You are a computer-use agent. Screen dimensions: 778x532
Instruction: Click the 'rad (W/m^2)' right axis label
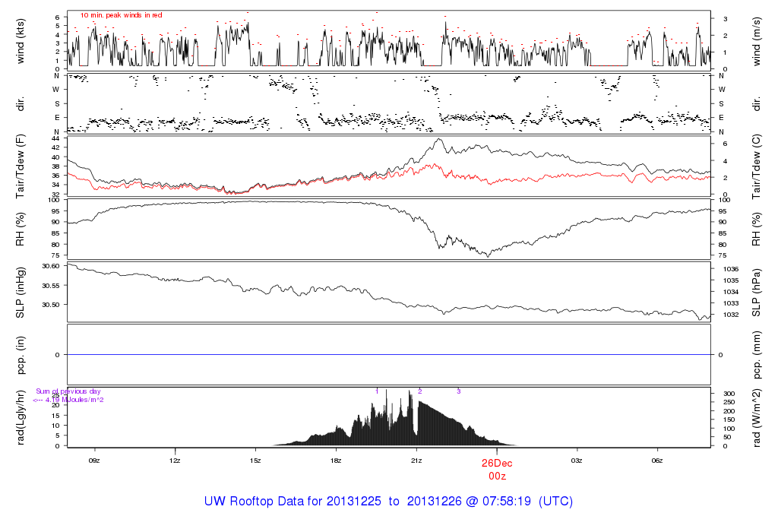click(757, 417)
